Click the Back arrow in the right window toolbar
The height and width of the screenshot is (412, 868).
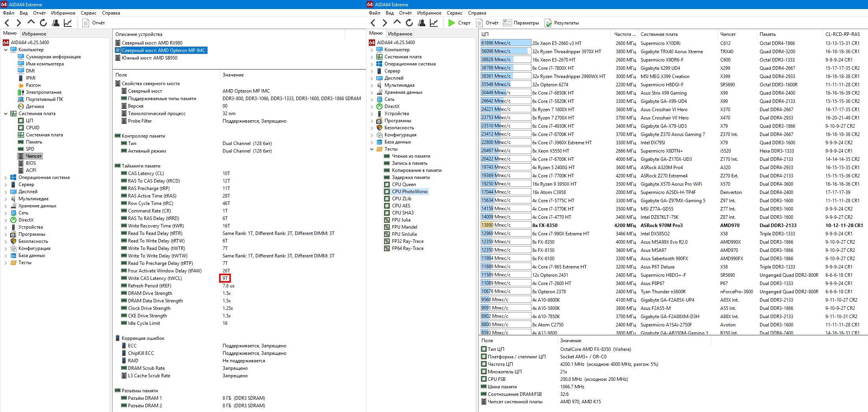coord(373,23)
